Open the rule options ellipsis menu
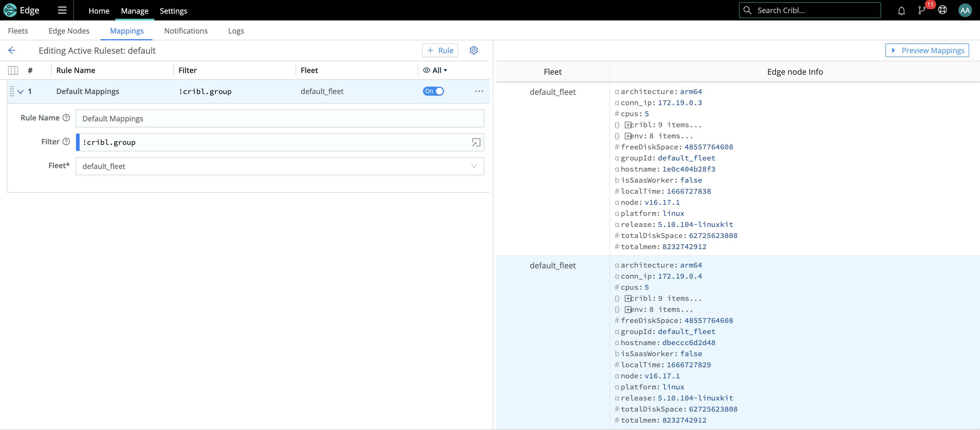980x430 pixels. (x=479, y=91)
